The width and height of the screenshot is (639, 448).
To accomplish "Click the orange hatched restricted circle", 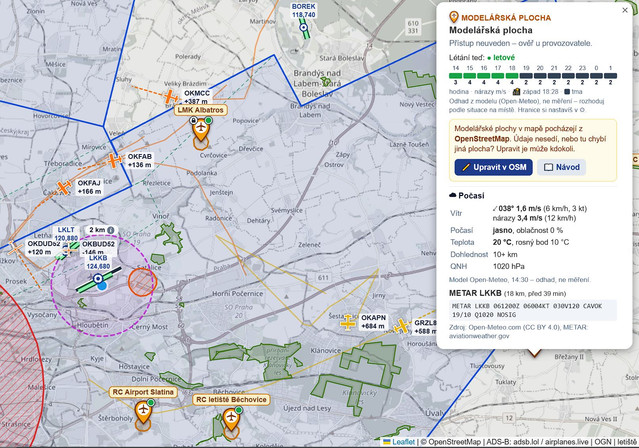I will point(142,281).
